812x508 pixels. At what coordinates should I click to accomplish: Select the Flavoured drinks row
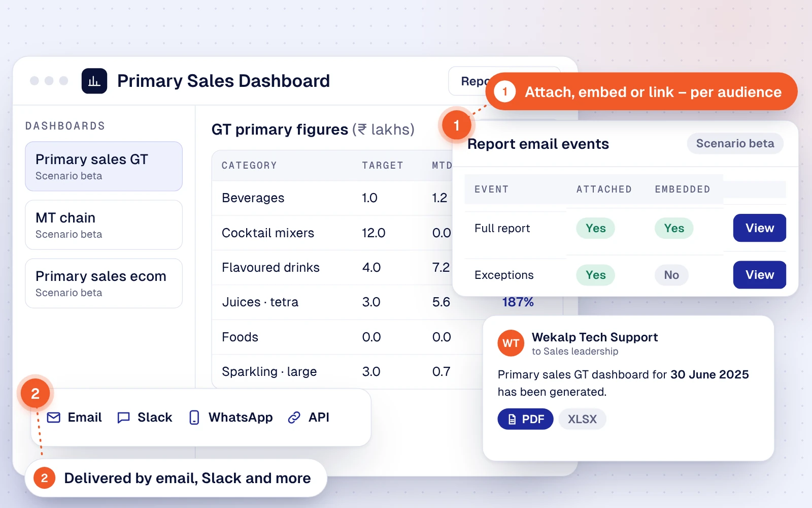pyautogui.click(x=332, y=268)
